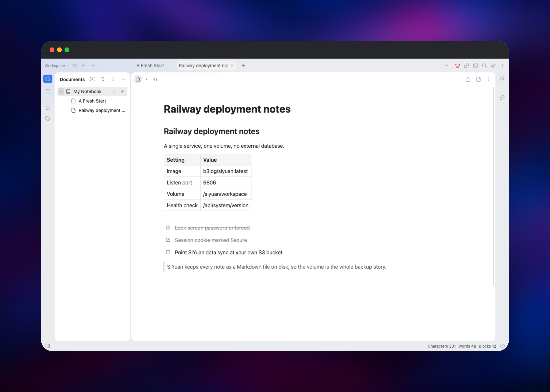Click the wand icon in right dock
The image size is (550, 392).
pos(502,79)
